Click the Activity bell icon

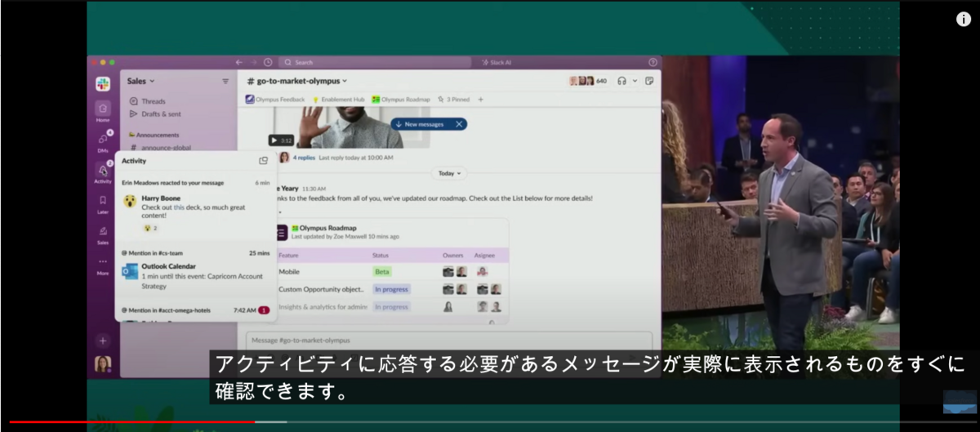pyautogui.click(x=103, y=172)
